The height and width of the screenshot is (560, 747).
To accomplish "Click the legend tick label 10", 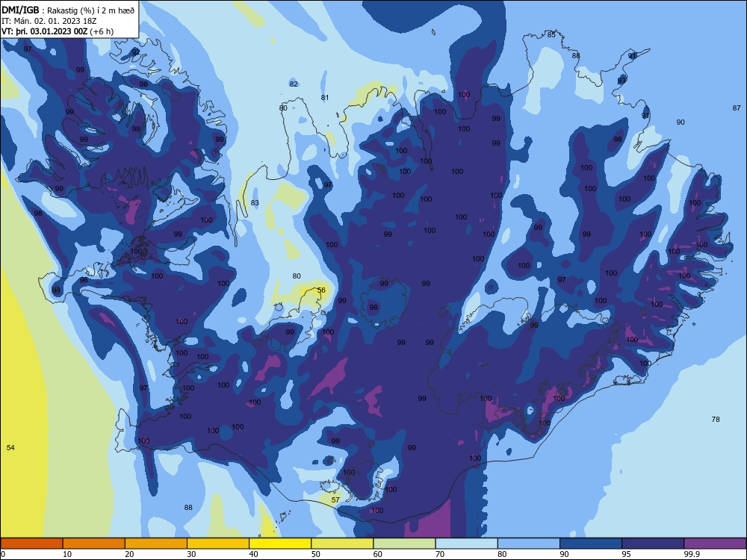I will (67, 554).
